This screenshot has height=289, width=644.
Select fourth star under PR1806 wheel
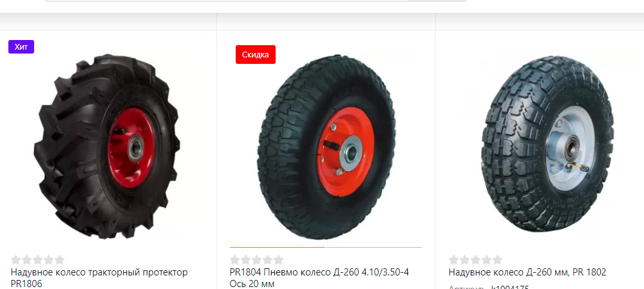tap(48, 260)
